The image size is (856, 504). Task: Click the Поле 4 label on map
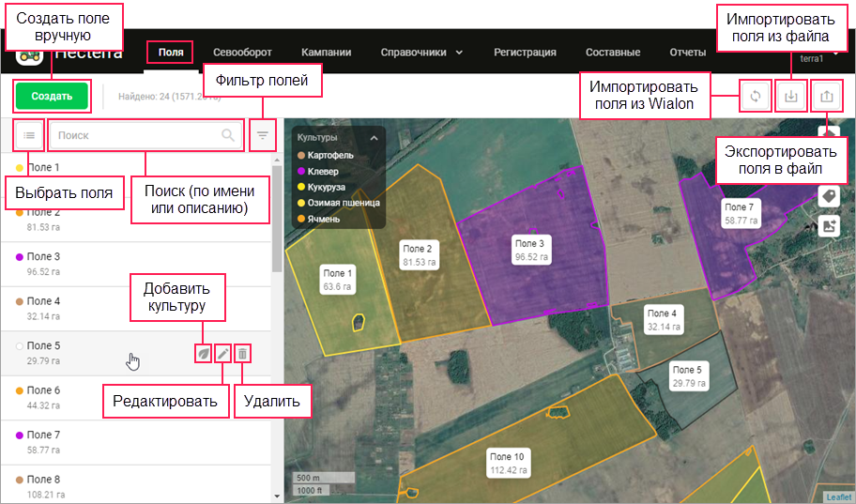664,319
